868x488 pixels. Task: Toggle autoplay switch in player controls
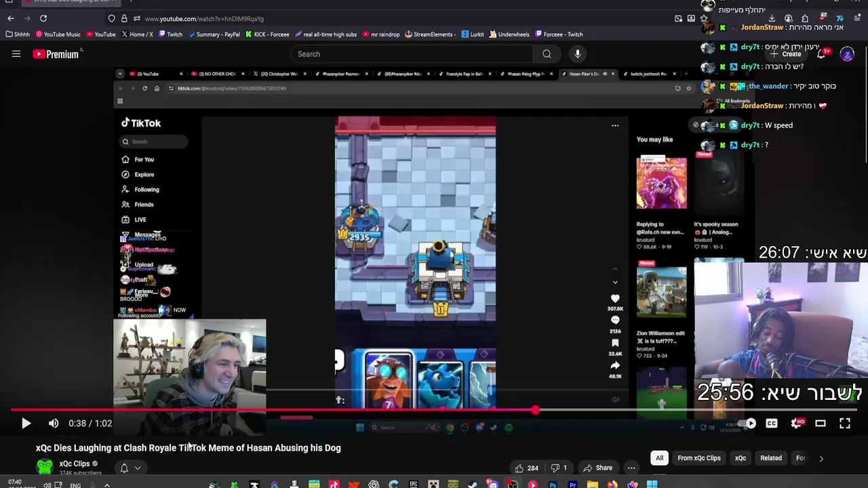[747, 424]
